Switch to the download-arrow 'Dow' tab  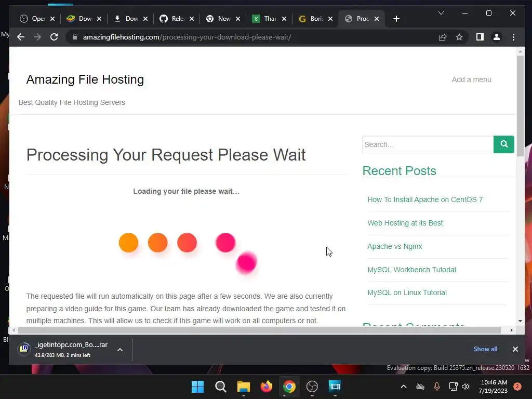pyautogui.click(x=126, y=19)
